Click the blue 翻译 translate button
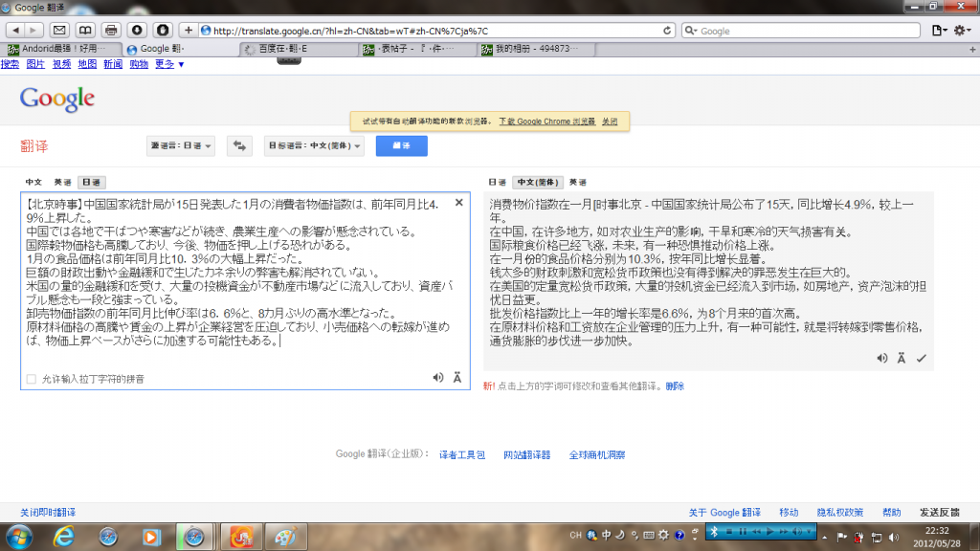 coord(401,145)
